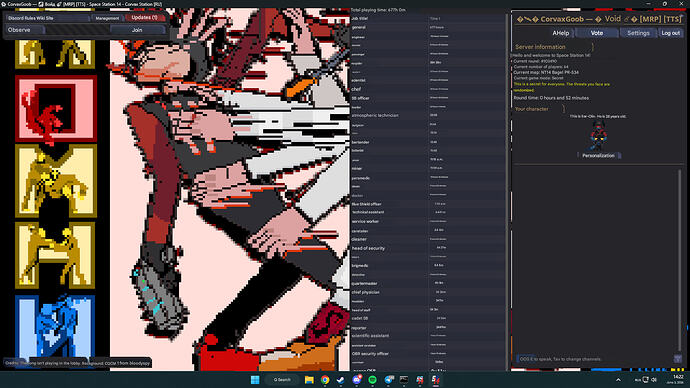This screenshot has width=690, height=388.
Task: Open the Windows Start menu
Action: point(255,380)
